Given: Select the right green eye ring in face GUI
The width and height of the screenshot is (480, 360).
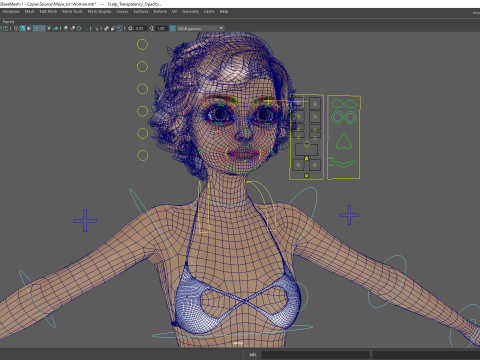Looking at the screenshot, I should point(350,117).
